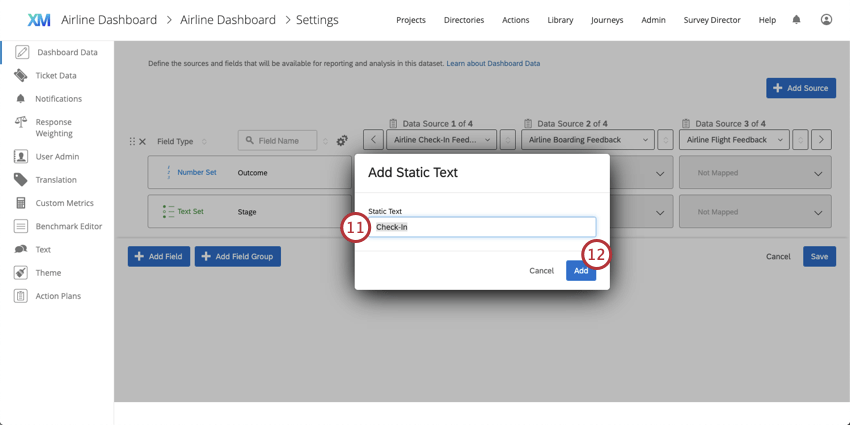850x425 pixels.
Task: Open Airline Check-In Feedback source dropdown
Action: click(442, 140)
